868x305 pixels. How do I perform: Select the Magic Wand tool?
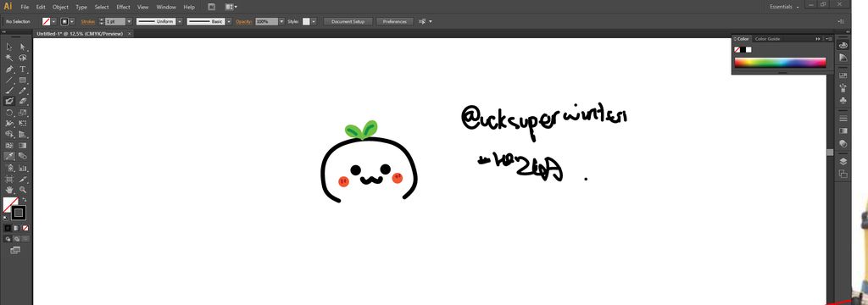[x=9, y=58]
